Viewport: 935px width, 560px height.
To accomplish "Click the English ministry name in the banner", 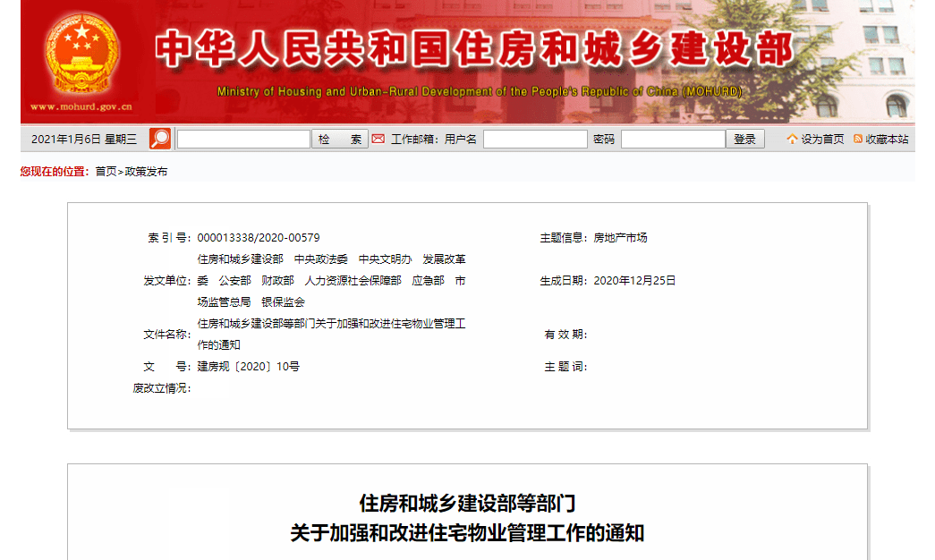I will point(480,91).
